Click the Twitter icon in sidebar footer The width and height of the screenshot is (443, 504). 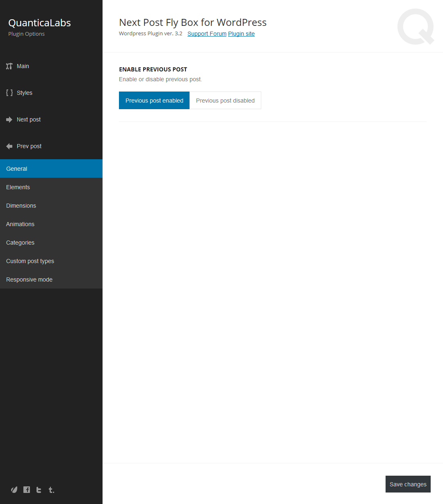pos(39,490)
